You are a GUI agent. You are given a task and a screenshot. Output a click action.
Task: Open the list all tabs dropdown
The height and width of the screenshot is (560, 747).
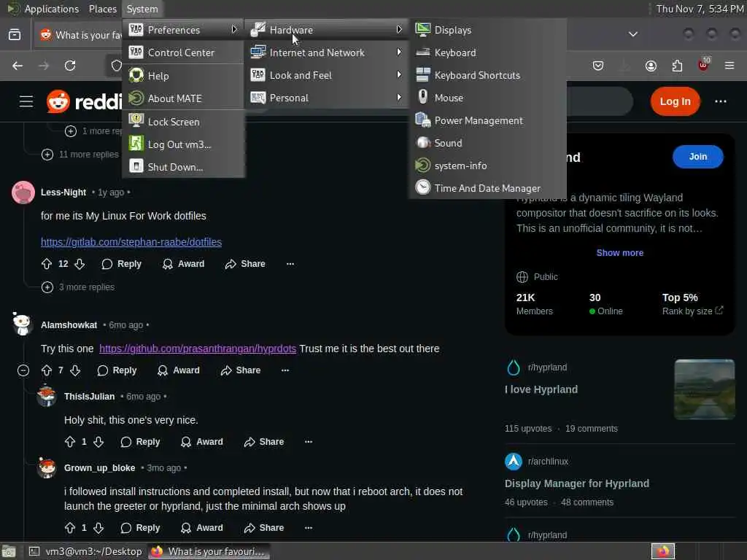point(632,34)
